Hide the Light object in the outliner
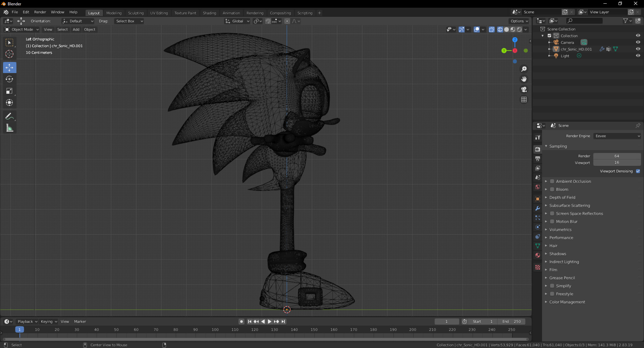 [638, 56]
